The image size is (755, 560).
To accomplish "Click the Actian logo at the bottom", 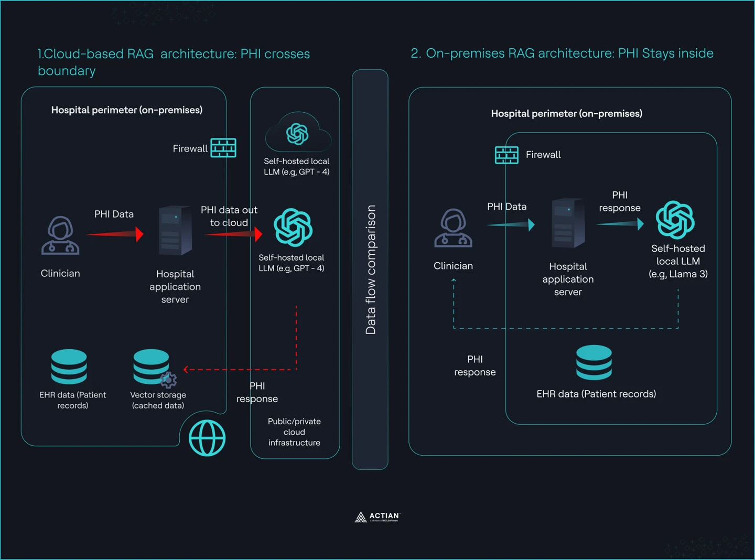I will pyautogui.click(x=376, y=516).
